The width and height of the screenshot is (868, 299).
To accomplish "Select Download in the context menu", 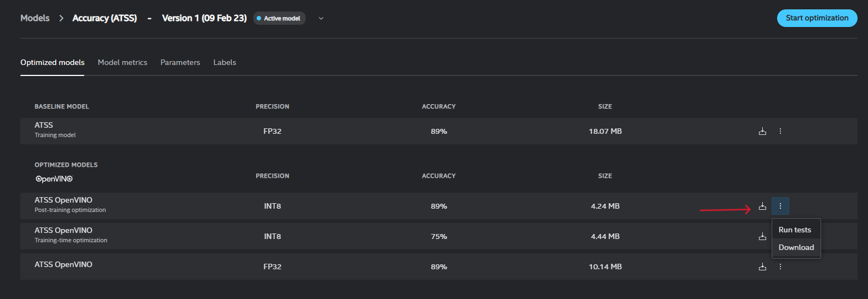I will point(796,247).
